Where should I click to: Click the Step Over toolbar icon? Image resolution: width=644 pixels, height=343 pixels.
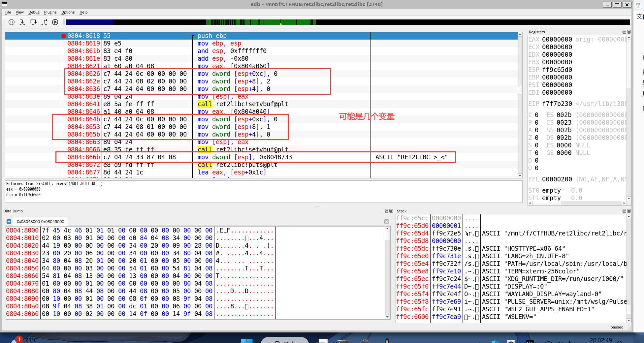coord(33,22)
